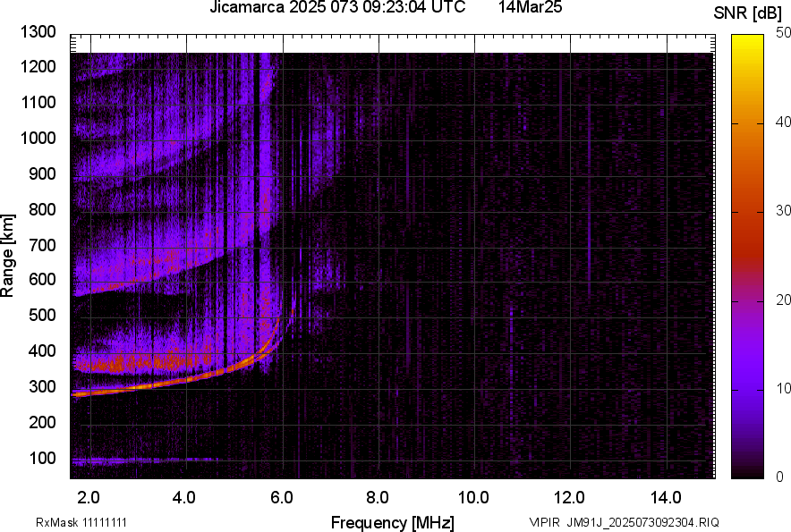
Task: Click the date label '14Mar25'
Action: pos(531,7)
